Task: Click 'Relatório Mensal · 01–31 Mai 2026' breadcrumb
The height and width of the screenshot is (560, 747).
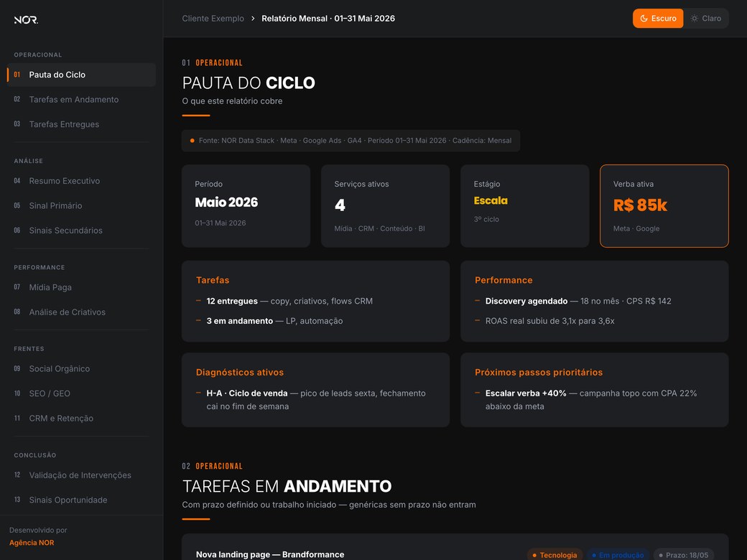Action: tap(328, 19)
